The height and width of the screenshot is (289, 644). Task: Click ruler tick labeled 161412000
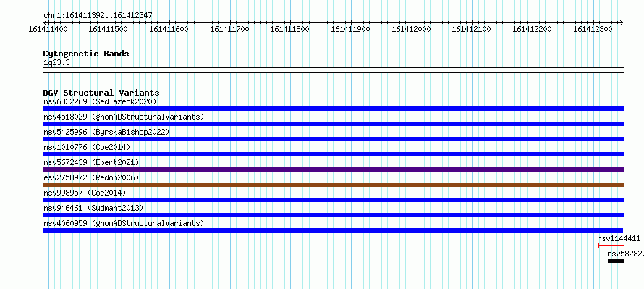[x=411, y=29]
